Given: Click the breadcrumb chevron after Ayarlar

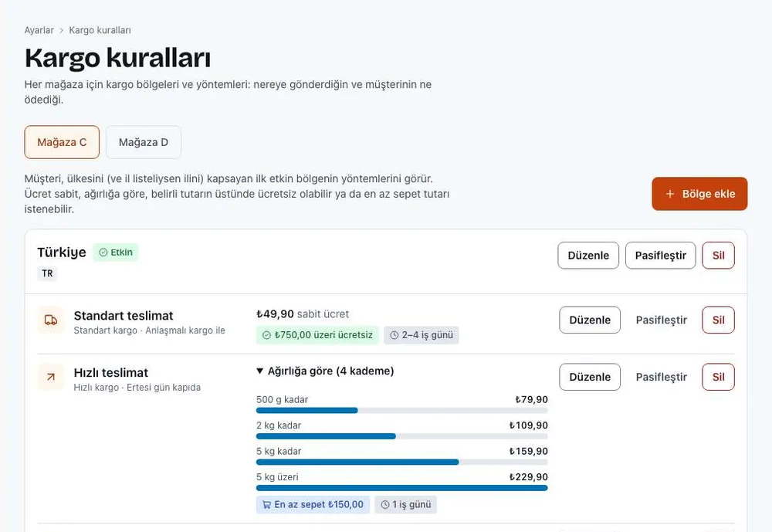Looking at the screenshot, I should pos(62,31).
